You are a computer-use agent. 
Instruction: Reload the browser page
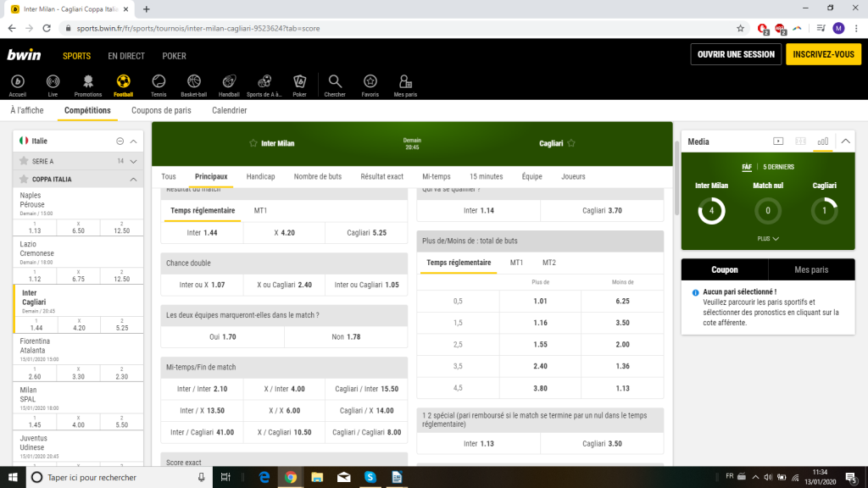tap(47, 28)
